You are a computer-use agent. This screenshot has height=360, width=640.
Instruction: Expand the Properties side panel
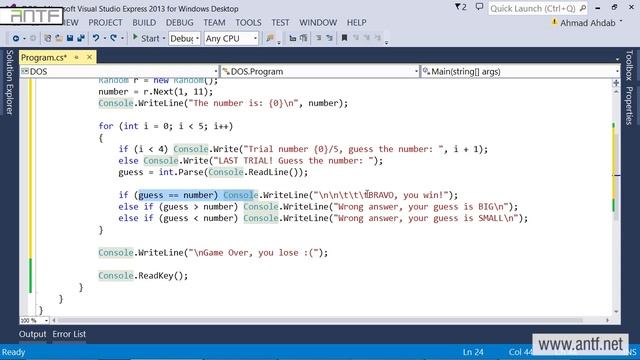tap(629, 105)
